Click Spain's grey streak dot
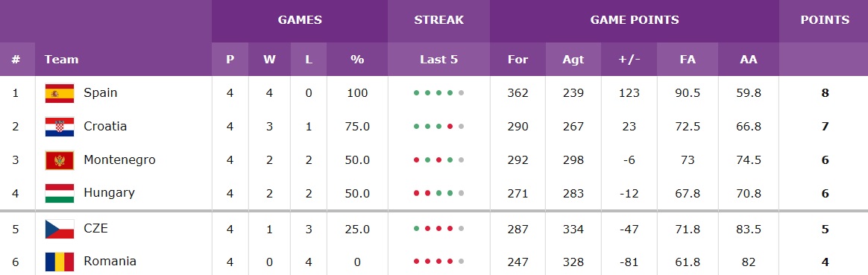This screenshot has width=868, height=275. 461,93
